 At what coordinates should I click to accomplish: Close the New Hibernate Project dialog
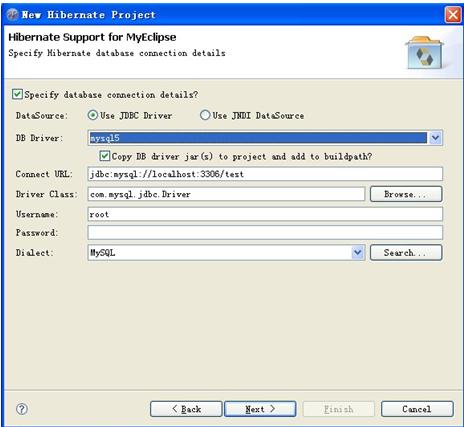(453, 15)
